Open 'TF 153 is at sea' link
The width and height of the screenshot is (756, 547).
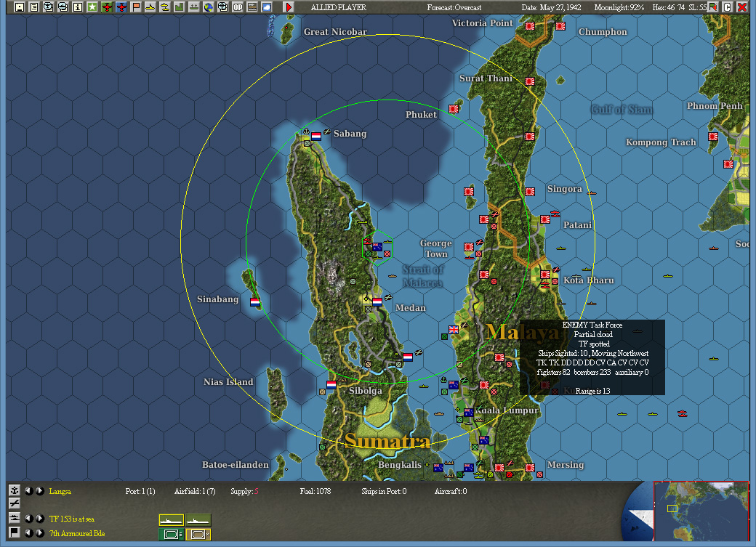click(x=72, y=519)
